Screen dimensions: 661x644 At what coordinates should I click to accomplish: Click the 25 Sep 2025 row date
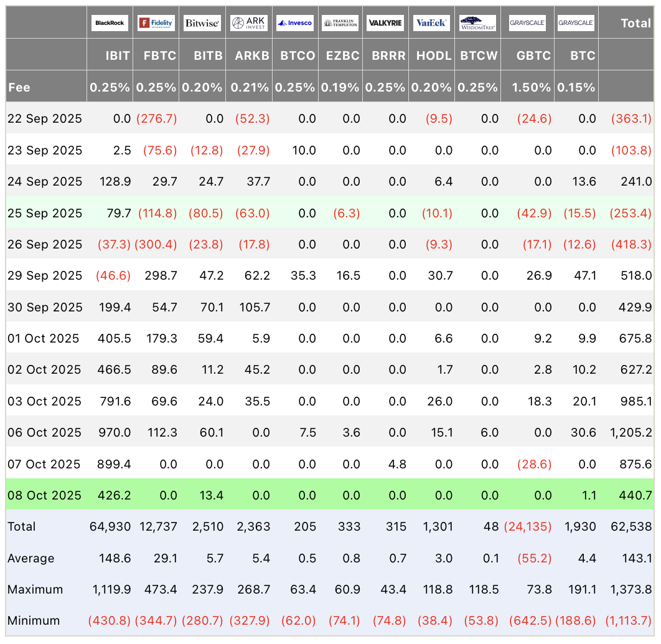pos(45,213)
